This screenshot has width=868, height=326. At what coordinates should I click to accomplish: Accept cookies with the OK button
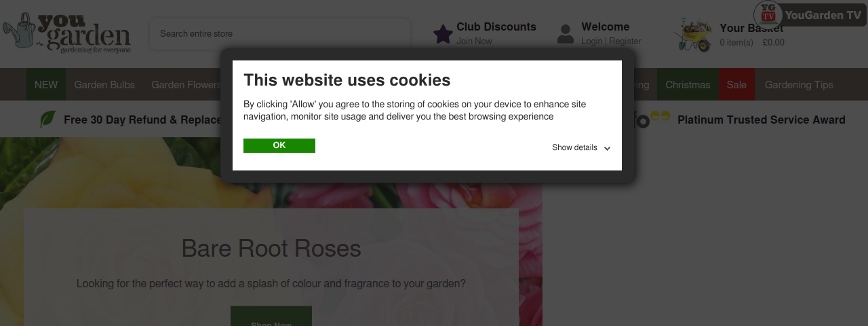279,145
